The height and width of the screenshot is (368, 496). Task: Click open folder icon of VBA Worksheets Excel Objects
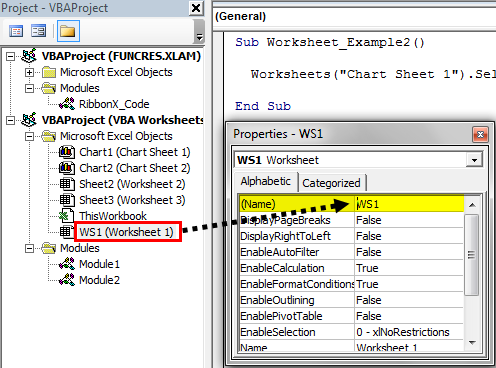pos(49,136)
